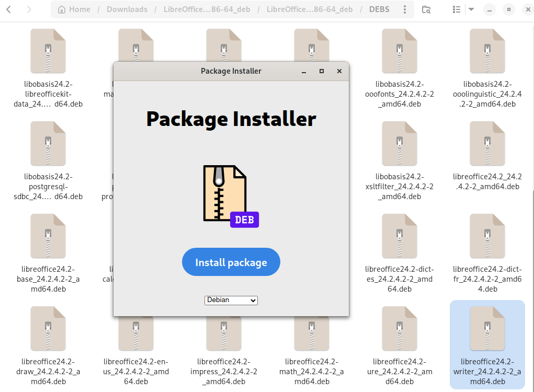Click the libreoffice24.2-math filename label
This screenshot has width=534, height=392.
(312, 372)
